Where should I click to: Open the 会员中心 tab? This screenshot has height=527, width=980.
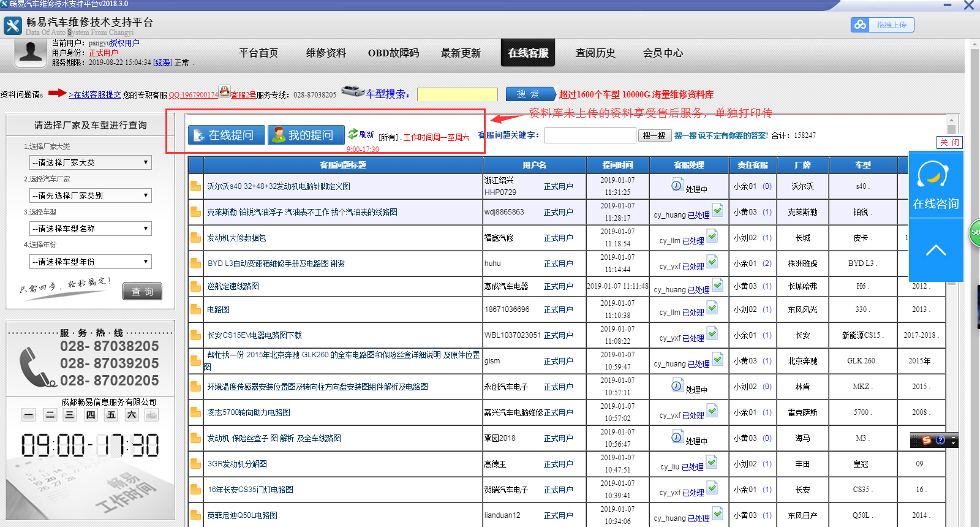pos(663,53)
